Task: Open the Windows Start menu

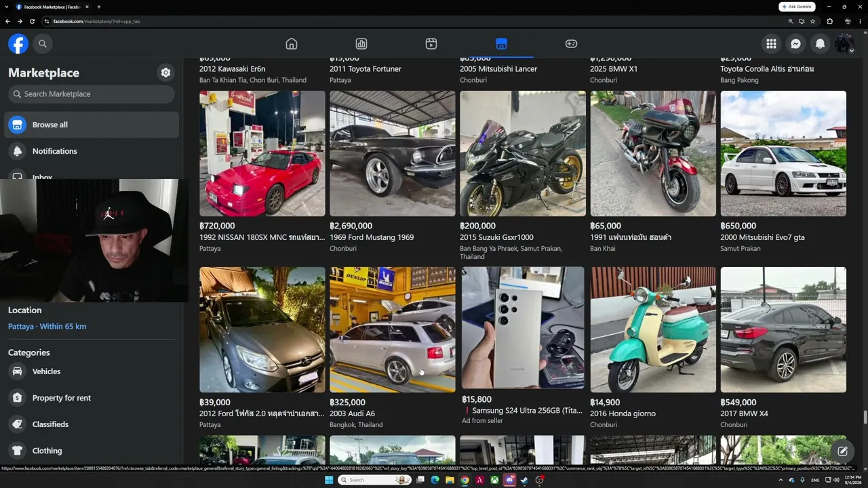Action: pos(329,480)
